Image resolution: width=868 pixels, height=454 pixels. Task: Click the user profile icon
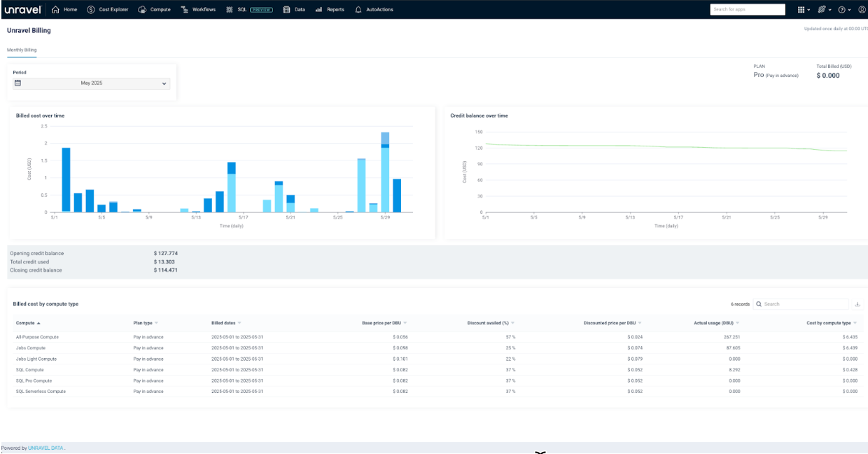pos(862,10)
